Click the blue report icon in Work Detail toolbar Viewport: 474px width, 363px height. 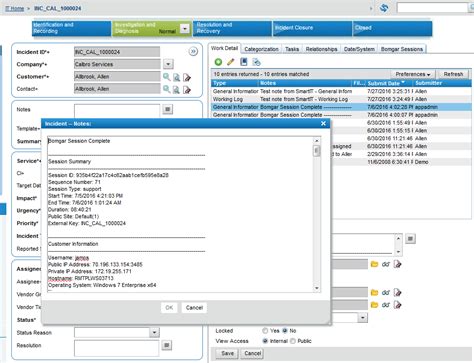point(244,62)
